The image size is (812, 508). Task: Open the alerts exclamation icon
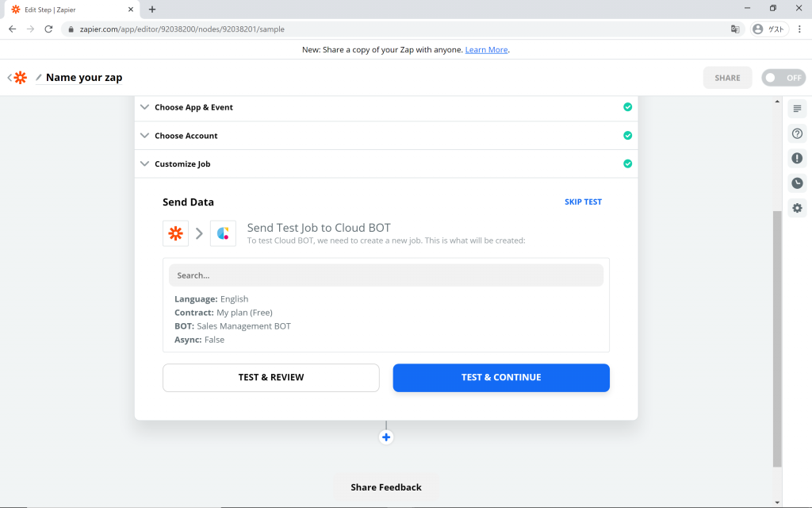click(x=797, y=158)
